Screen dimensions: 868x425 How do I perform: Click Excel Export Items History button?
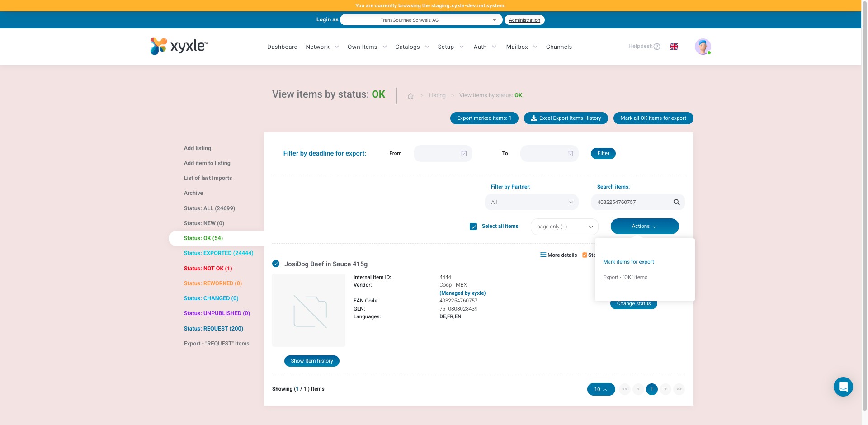566,118
